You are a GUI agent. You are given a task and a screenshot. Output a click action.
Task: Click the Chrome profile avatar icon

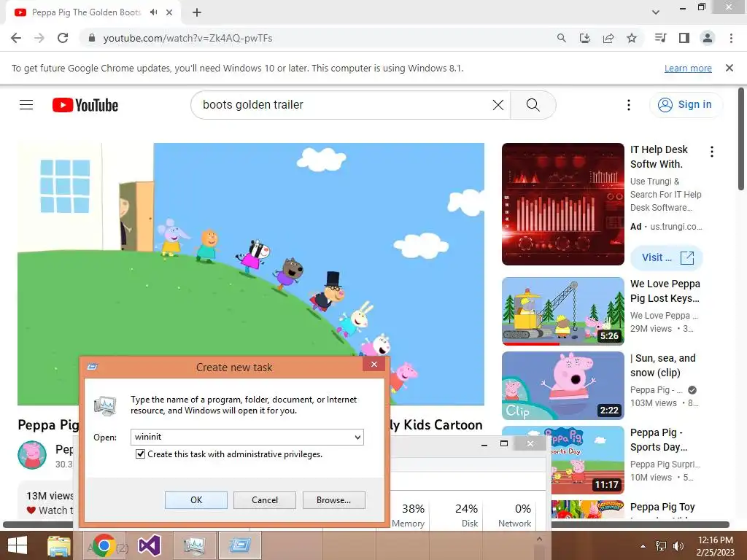708,38
